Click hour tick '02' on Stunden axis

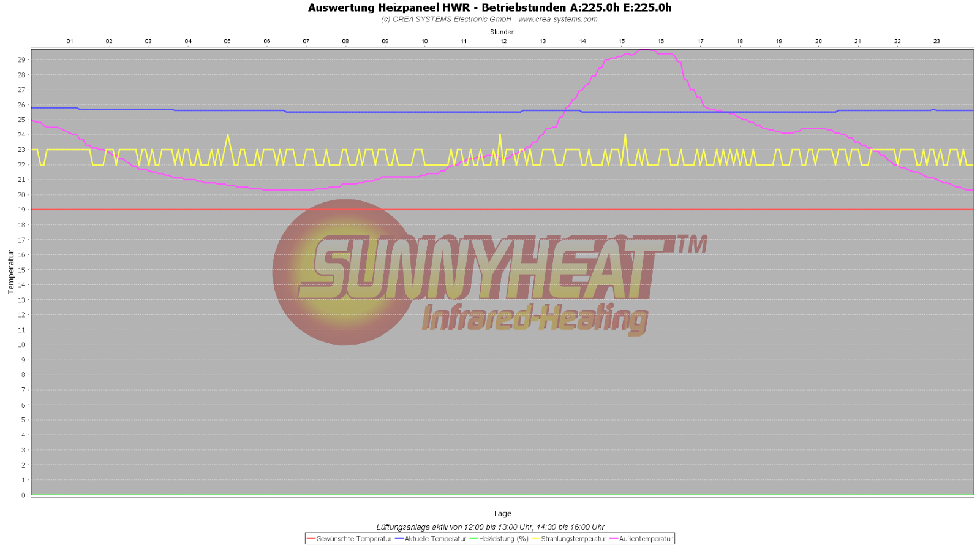109,41
